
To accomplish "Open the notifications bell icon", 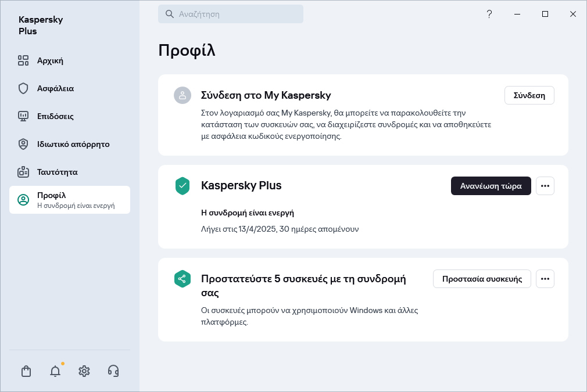I will click(x=55, y=371).
